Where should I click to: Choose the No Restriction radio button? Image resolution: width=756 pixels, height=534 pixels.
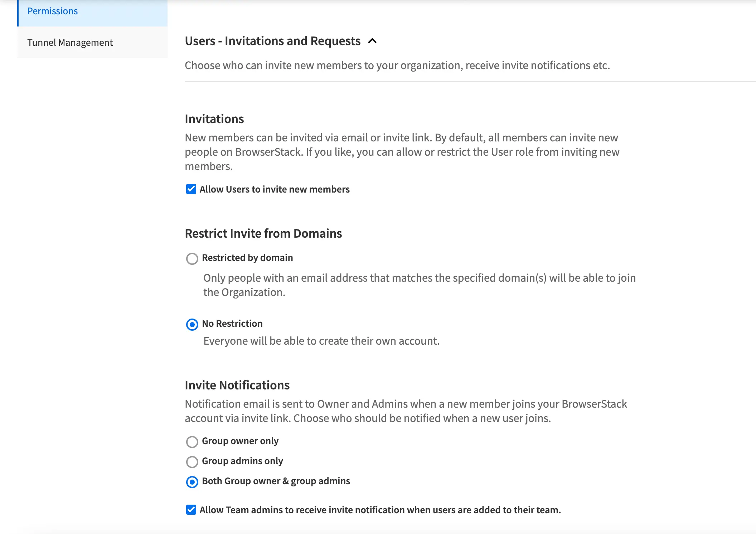click(x=192, y=324)
